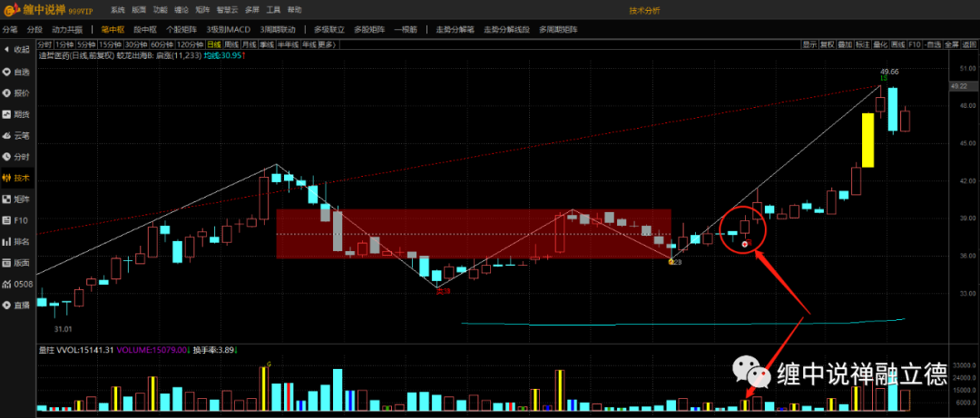This screenshot has height=418, width=980.
Task: Select the 分笔 toolbar item
Action: pyautogui.click(x=11, y=29)
